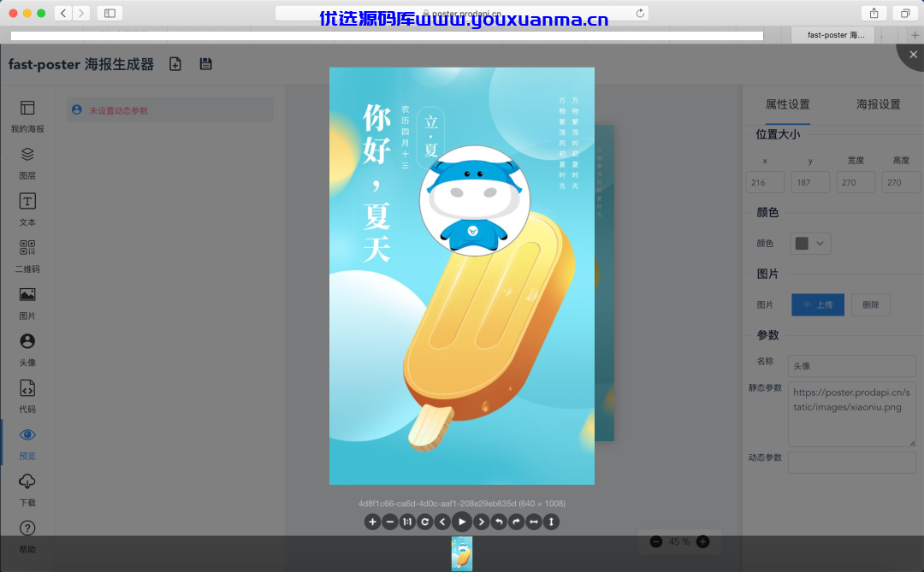Flip the preview image vertically

click(x=551, y=522)
